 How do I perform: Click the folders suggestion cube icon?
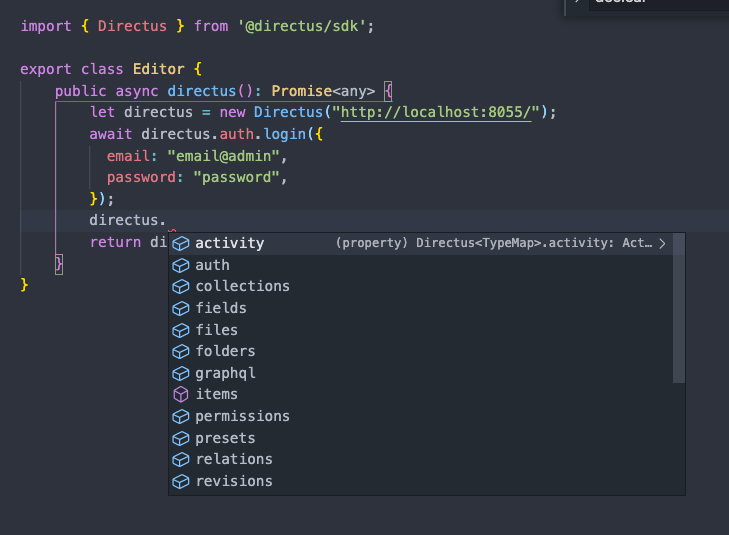[181, 352]
